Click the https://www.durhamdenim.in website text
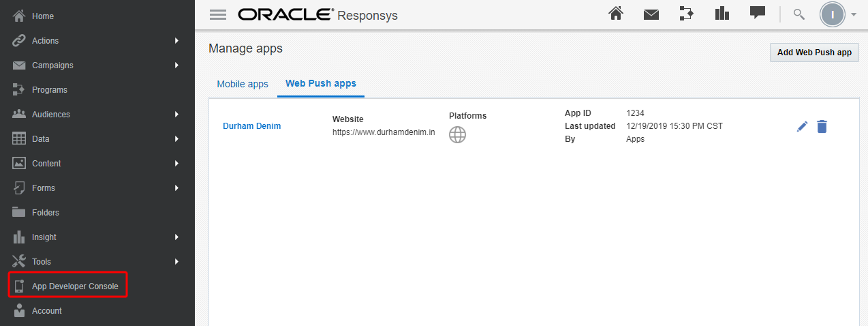This screenshot has height=326, width=868. (384, 132)
